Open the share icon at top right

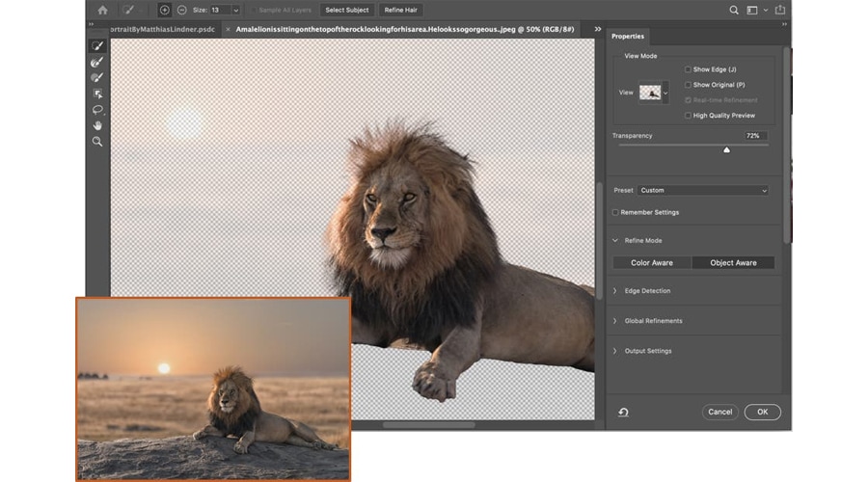pyautogui.click(x=779, y=10)
